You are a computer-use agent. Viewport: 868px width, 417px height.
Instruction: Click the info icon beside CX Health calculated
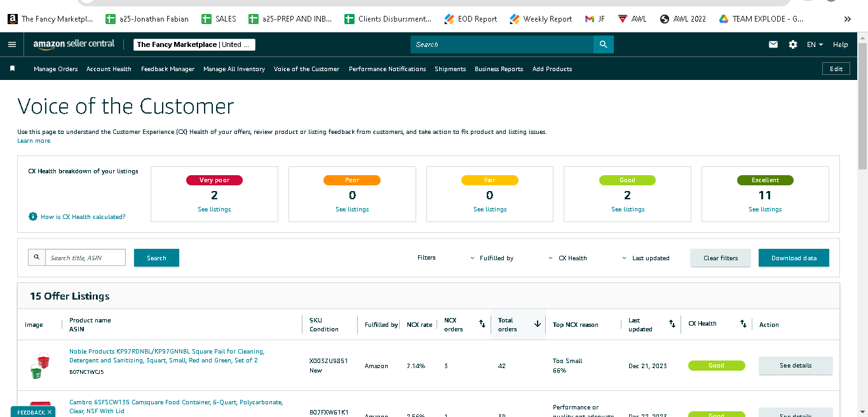click(x=33, y=216)
